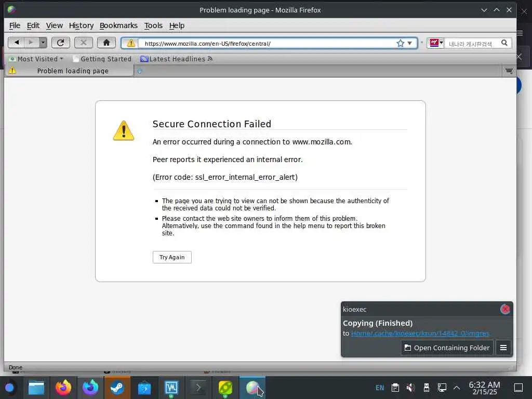
Task: Open the file manager from taskbar
Action: (x=36, y=388)
